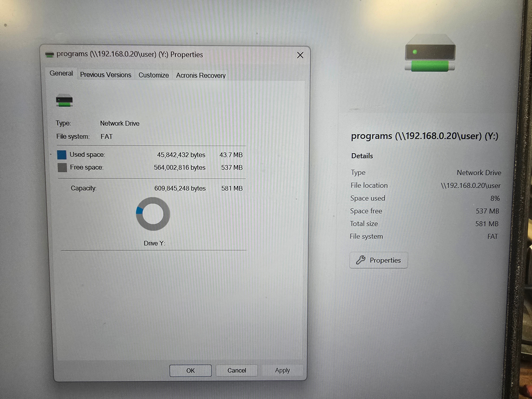Click the drive icon in General tab
Screen dimensions: 532x399
(64, 100)
